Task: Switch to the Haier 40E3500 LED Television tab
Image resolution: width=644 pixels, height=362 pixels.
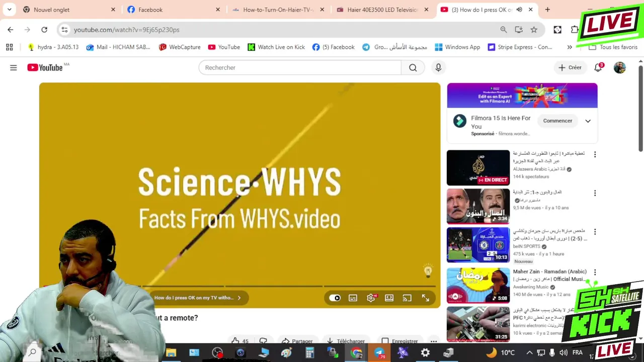Action: [382, 10]
